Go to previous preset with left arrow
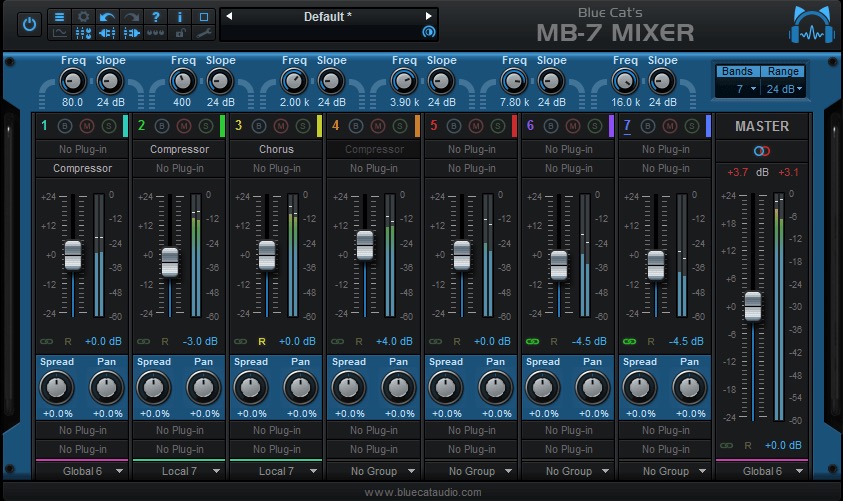This screenshot has height=501, width=843. point(229,16)
